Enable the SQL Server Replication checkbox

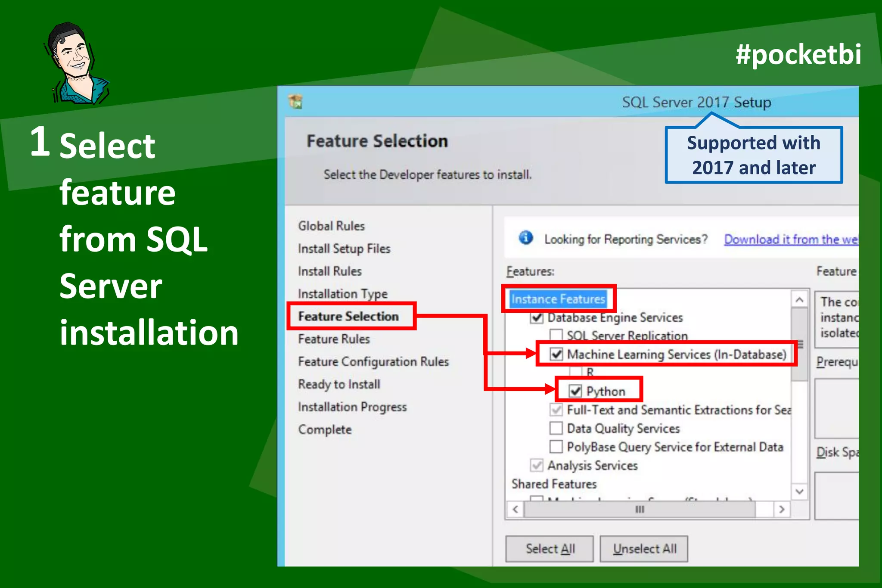556,335
